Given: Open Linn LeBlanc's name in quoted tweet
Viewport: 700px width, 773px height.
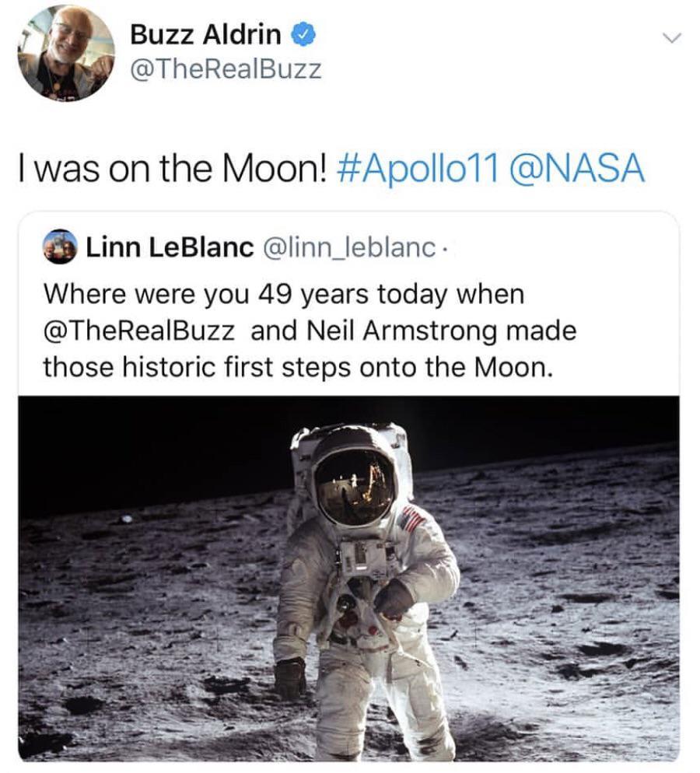Looking at the screenshot, I should click(x=170, y=247).
